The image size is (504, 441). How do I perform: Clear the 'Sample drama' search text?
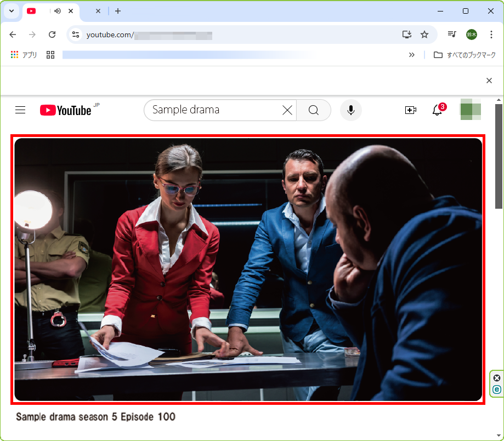click(x=287, y=110)
